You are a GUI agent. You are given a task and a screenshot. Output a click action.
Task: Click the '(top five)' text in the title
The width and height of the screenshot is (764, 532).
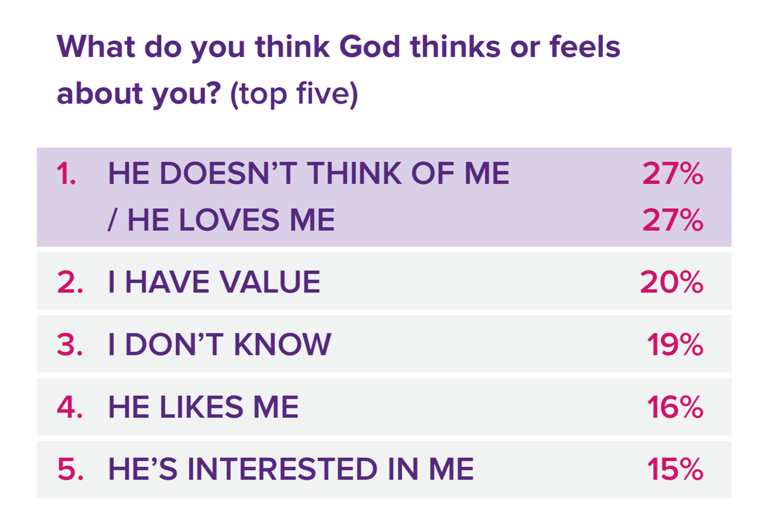294,94
